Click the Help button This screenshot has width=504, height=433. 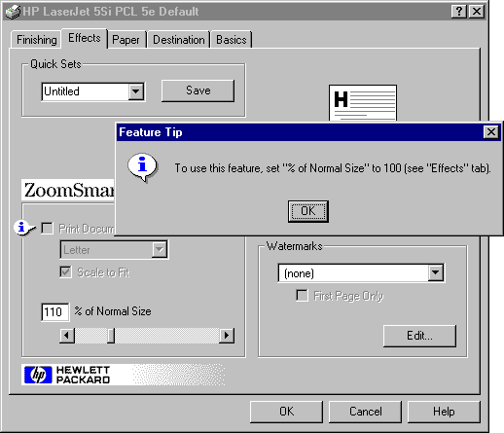pos(444,412)
